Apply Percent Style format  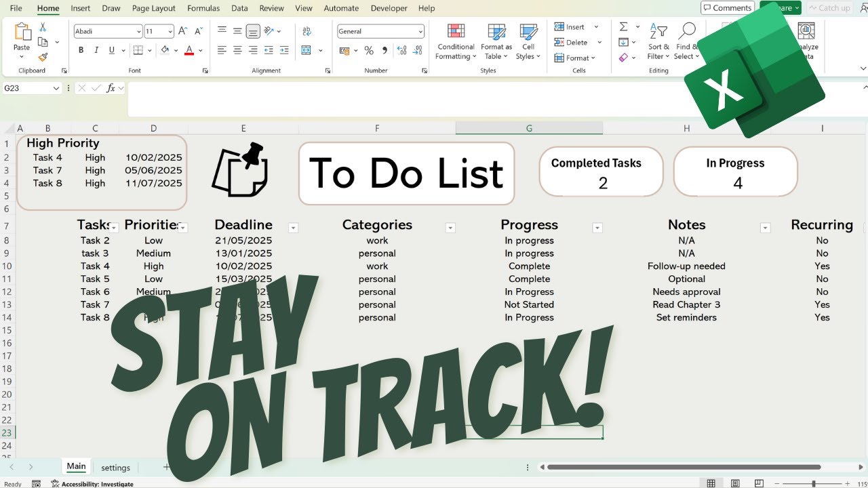369,50
